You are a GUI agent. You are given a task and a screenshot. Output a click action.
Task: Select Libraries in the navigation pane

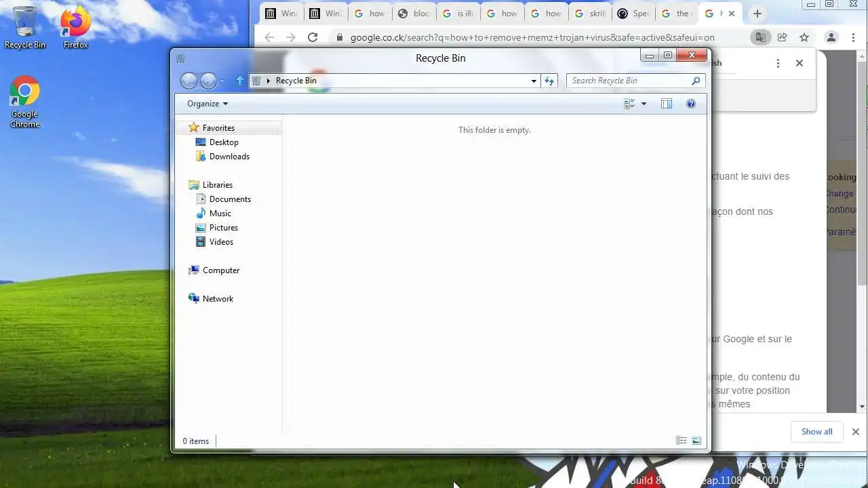click(x=217, y=185)
